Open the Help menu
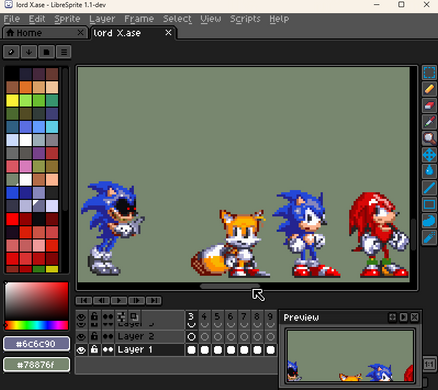Screen dimensions: 438x390 click(x=279, y=19)
